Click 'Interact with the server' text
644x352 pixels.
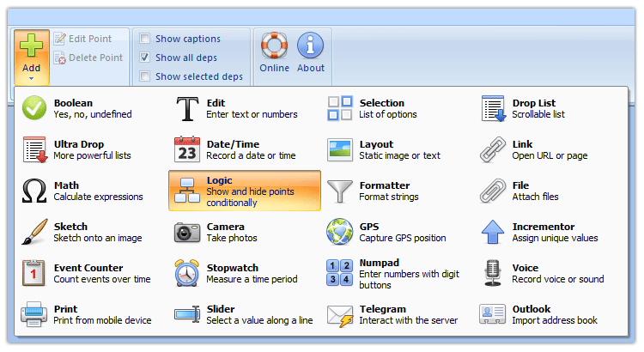point(408,320)
